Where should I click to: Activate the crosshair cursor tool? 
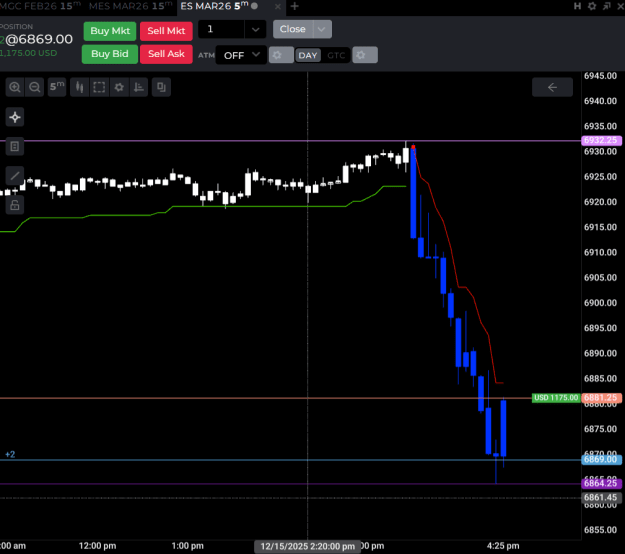[x=15, y=117]
